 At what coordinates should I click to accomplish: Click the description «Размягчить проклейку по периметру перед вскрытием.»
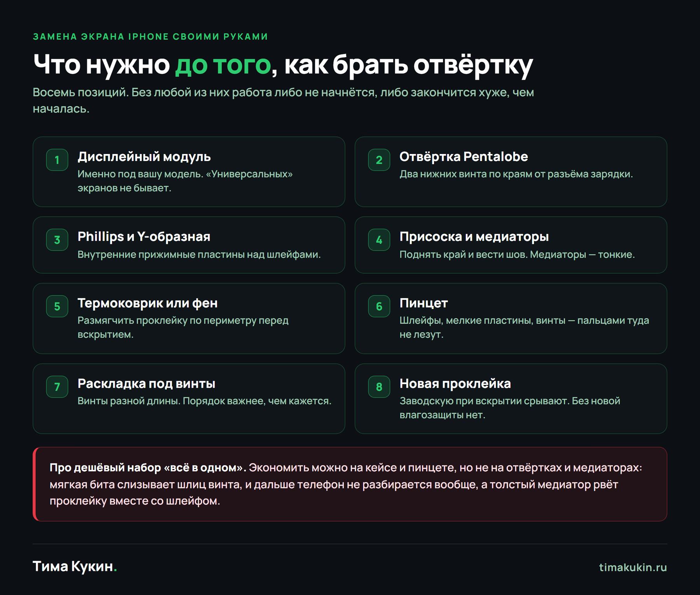tap(183, 327)
